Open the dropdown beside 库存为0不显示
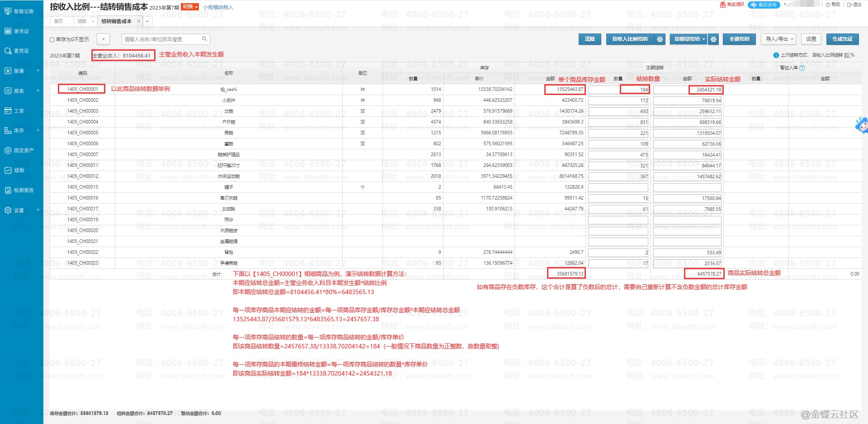The width and height of the screenshot is (868, 424). tap(104, 39)
